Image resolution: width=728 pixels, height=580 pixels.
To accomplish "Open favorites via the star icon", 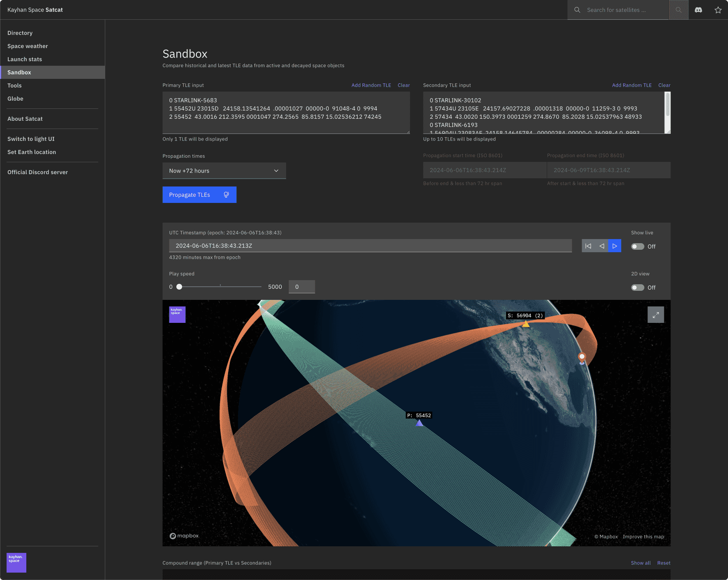I will (718, 9).
